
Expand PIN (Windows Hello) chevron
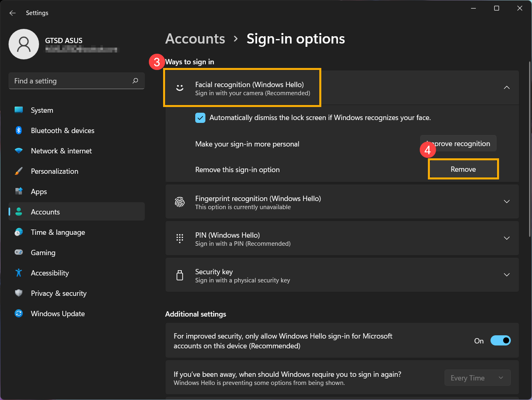click(x=507, y=238)
